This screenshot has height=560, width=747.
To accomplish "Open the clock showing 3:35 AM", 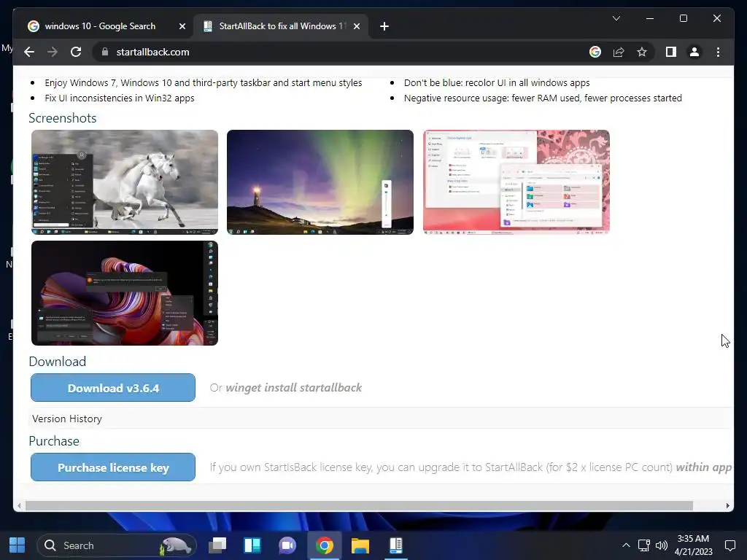I will tap(693, 545).
